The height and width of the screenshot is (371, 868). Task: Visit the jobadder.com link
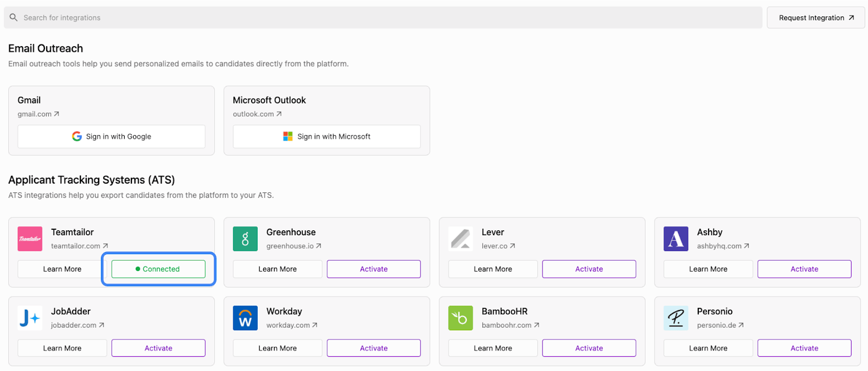[x=78, y=325]
